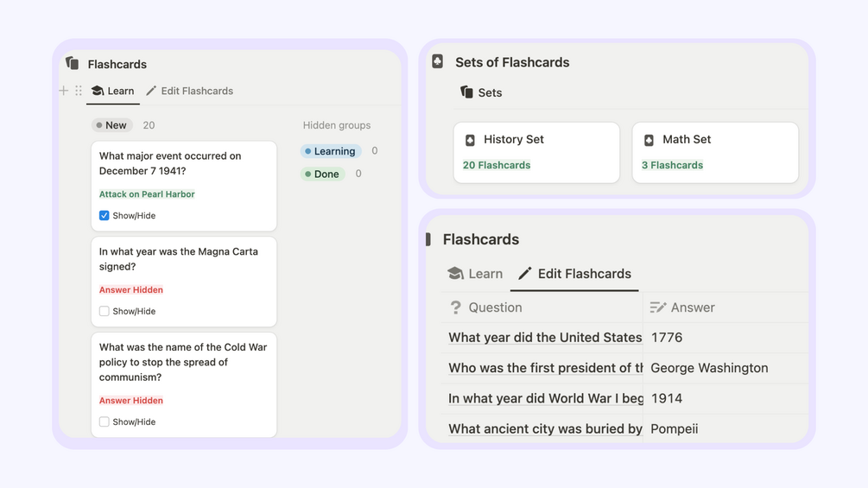
Task: Click the Sets of Flashcards card icon
Action: pyautogui.click(x=438, y=62)
